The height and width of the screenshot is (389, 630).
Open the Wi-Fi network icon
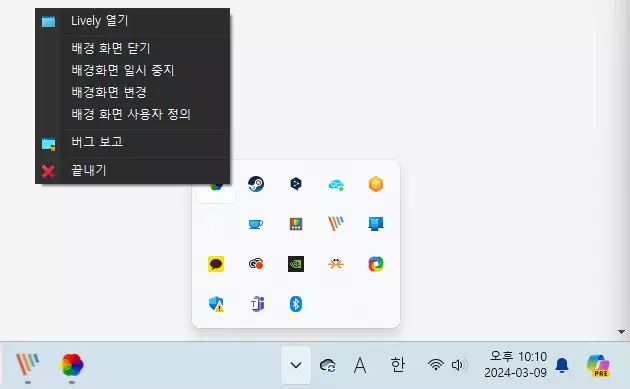click(436, 365)
